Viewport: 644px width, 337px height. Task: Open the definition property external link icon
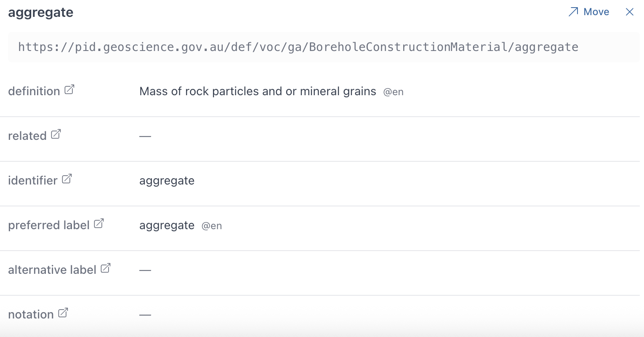69,90
